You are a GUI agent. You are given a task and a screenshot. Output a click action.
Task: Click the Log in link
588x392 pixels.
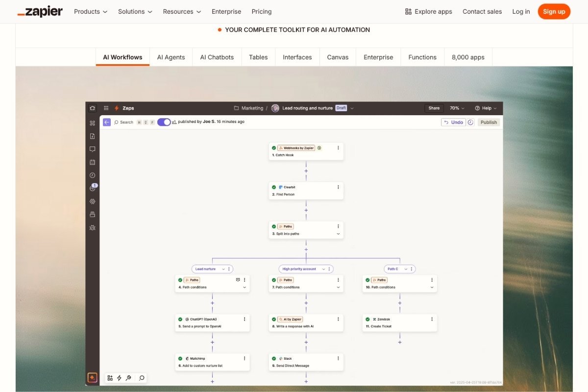[x=521, y=11]
